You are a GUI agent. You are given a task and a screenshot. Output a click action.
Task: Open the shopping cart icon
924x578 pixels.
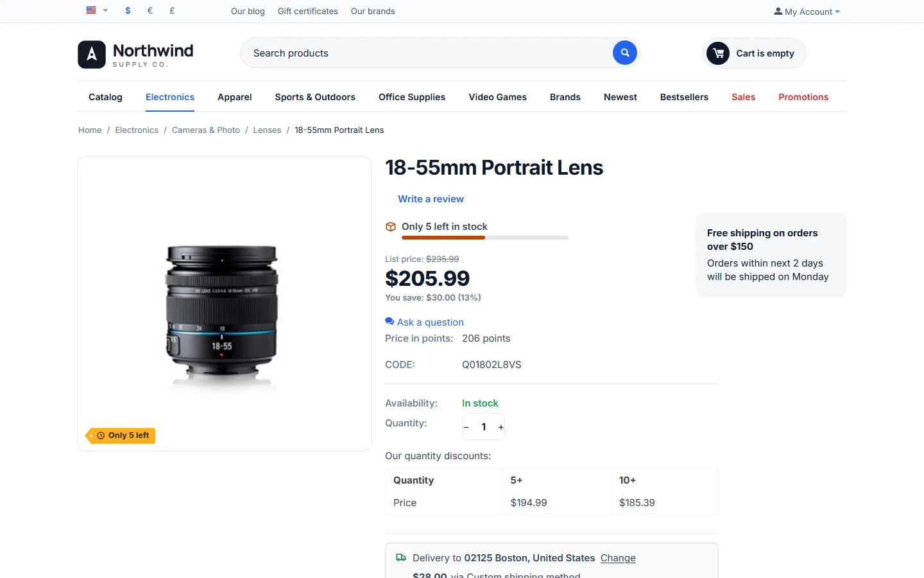[718, 53]
